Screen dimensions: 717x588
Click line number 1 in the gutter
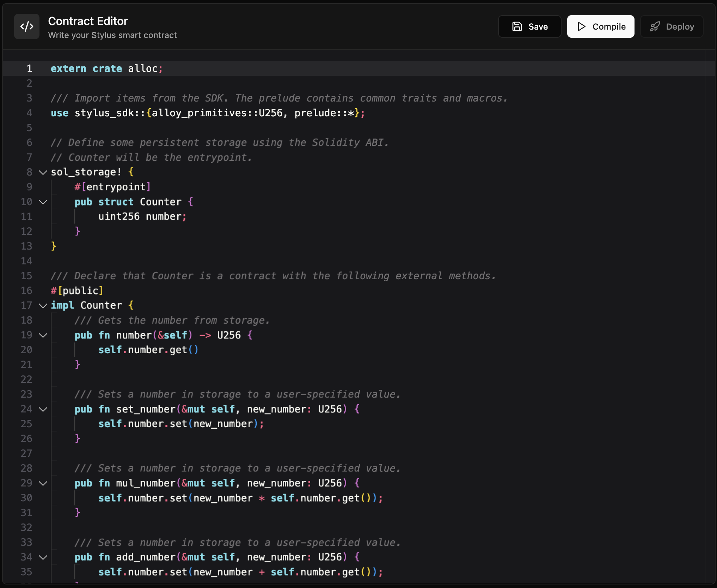pyautogui.click(x=30, y=68)
